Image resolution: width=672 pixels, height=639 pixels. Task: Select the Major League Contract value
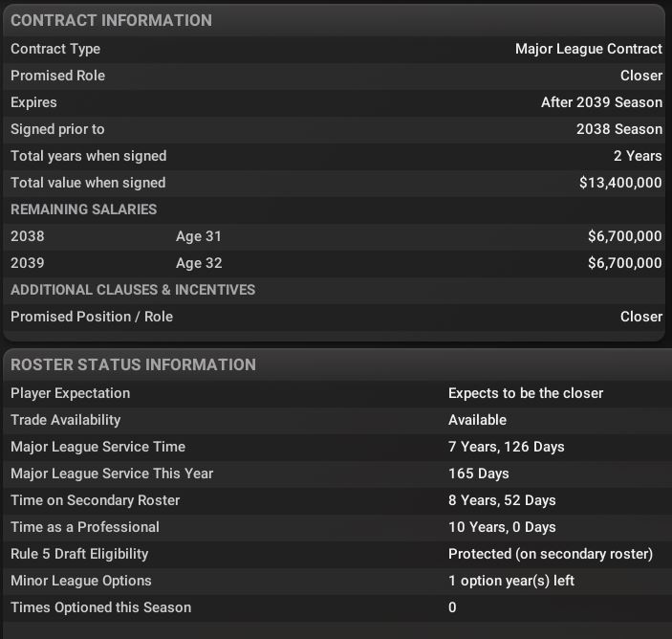click(588, 49)
